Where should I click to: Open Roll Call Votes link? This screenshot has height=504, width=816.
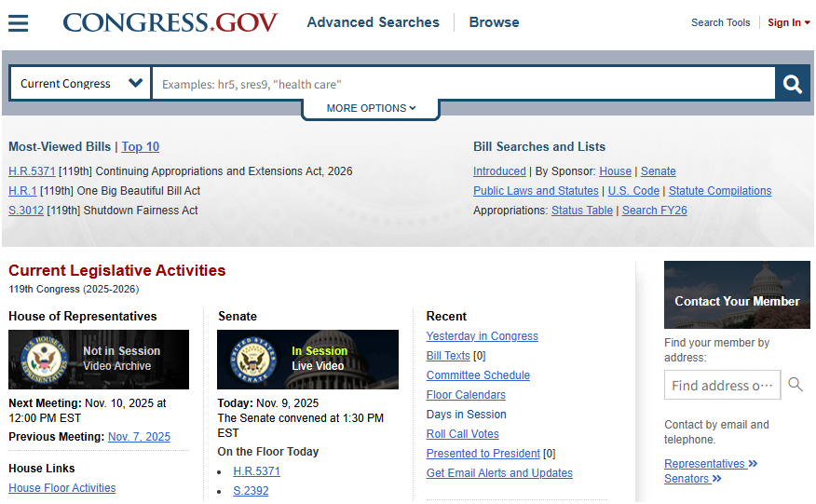point(462,434)
